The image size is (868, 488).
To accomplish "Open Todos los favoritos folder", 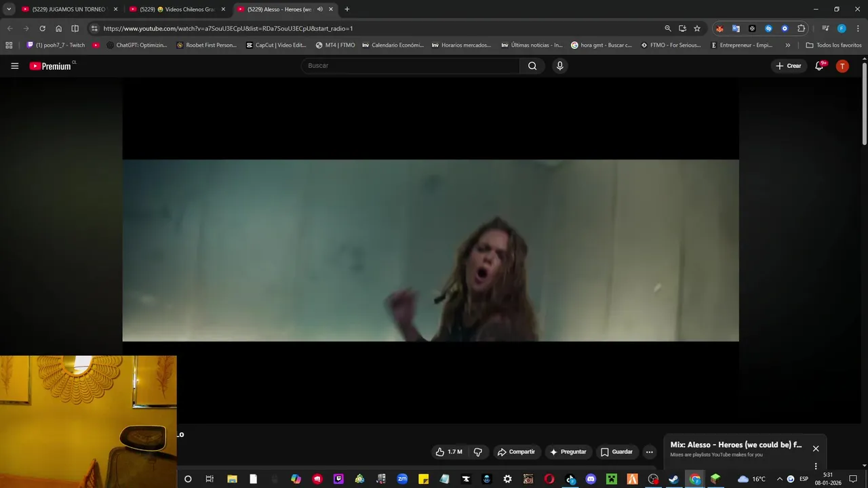I will (x=833, y=45).
